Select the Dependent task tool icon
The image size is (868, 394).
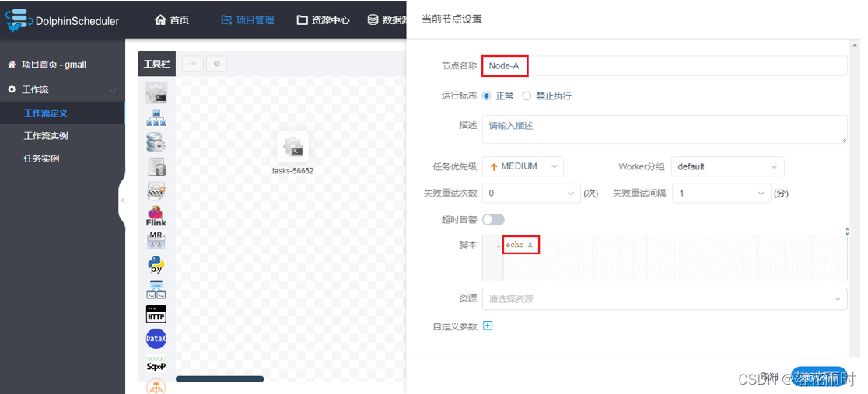[x=156, y=289]
